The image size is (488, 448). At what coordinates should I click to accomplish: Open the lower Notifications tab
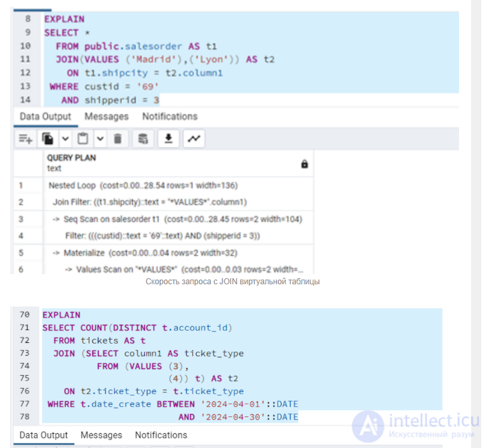coord(161,435)
